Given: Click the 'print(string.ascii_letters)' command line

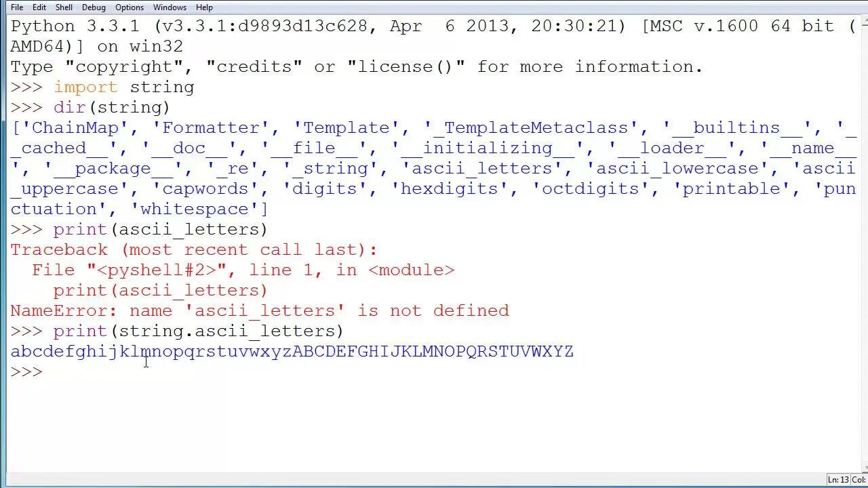Looking at the screenshot, I should 177,331.
